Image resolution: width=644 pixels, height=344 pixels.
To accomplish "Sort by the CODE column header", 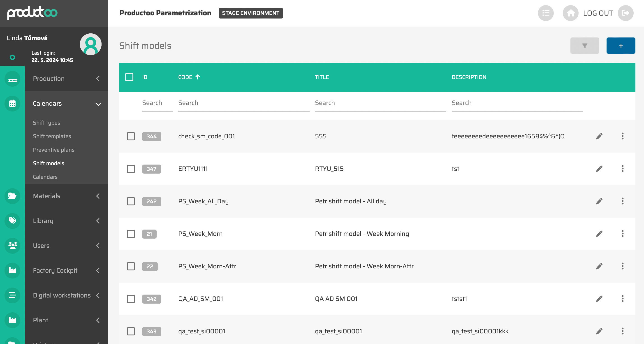I will pyautogui.click(x=185, y=77).
